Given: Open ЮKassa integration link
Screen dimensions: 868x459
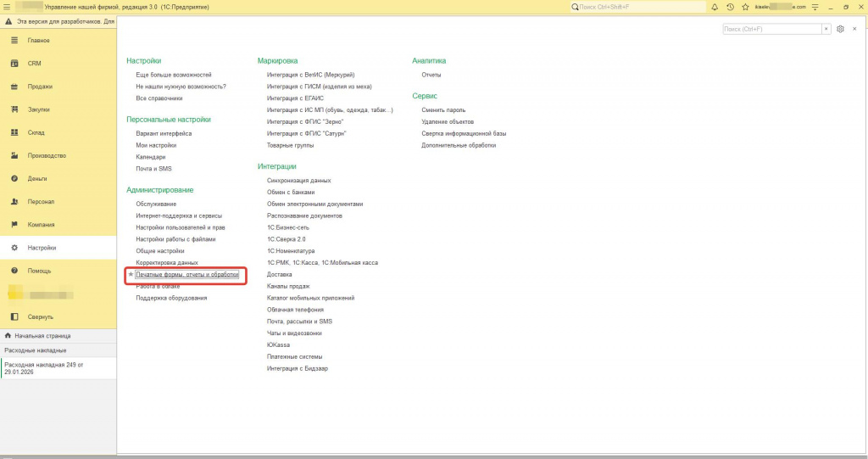Looking at the screenshot, I should tap(278, 344).
